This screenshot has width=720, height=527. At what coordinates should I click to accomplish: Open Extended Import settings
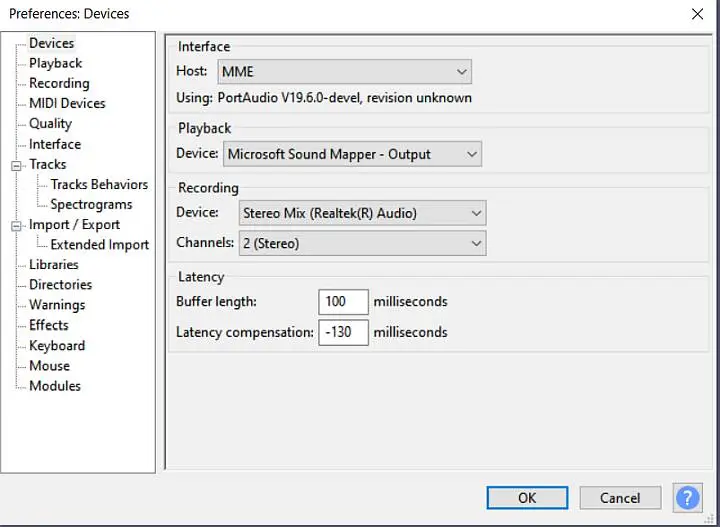tap(99, 244)
